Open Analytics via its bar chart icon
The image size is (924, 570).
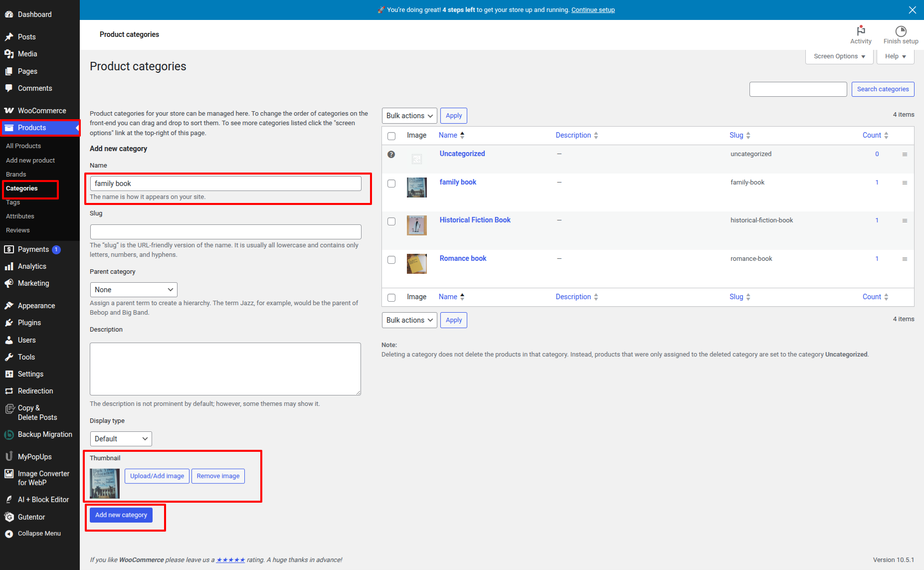click(x=9, y=267)
